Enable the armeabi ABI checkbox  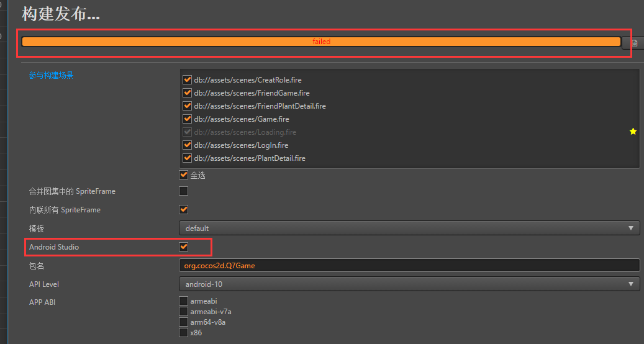click(184, 301)
